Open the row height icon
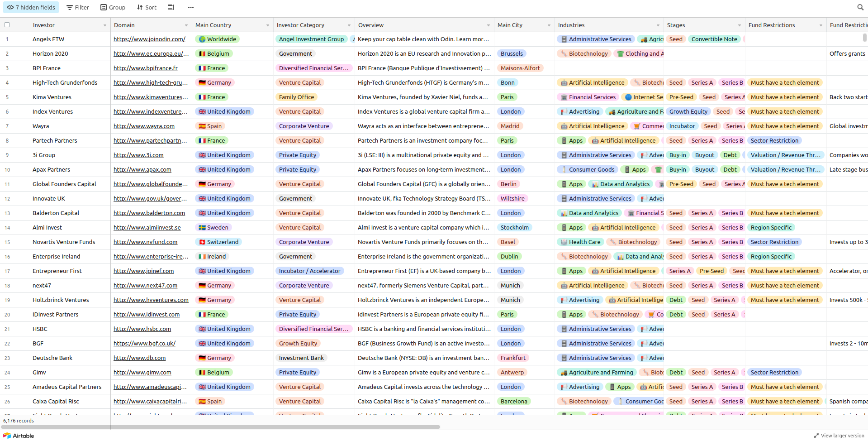 171,7
